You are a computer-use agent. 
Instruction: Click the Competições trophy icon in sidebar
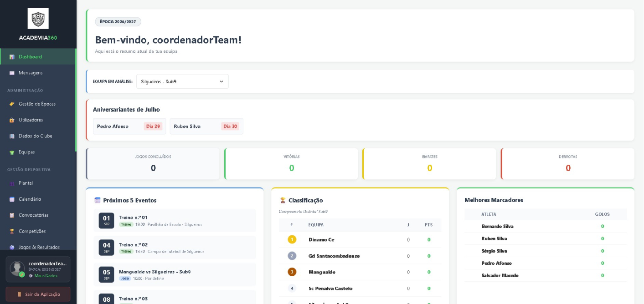point(12,231)
